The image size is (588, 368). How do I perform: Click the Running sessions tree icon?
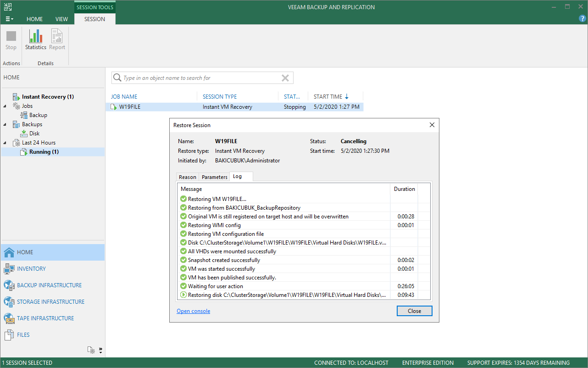[x=24, y=152]
